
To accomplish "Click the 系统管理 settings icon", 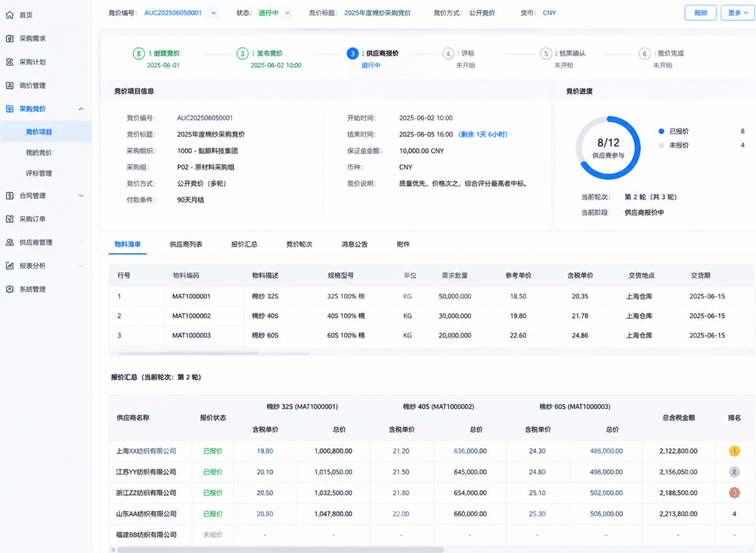I will pos(10,289).
